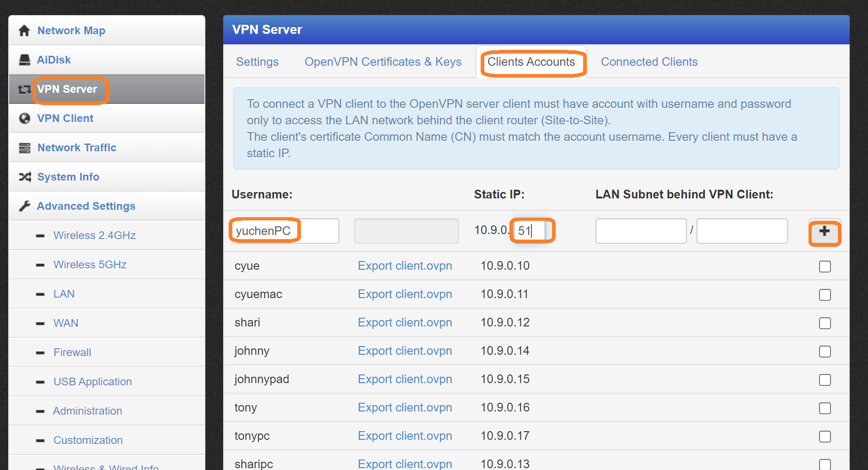Click the Network Traffic icon
Viewport: 868px width, 470px height.
[24, 148]
